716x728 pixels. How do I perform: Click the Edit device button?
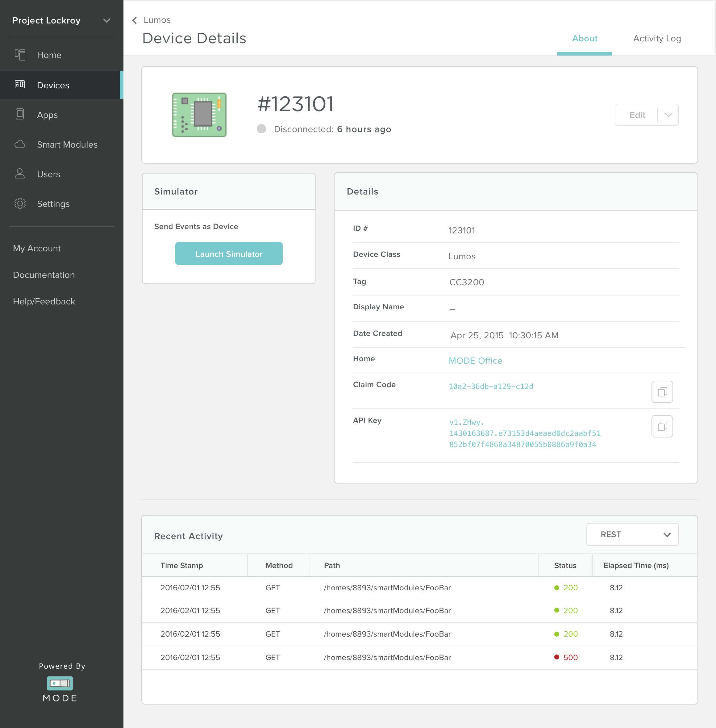(637, 115)
